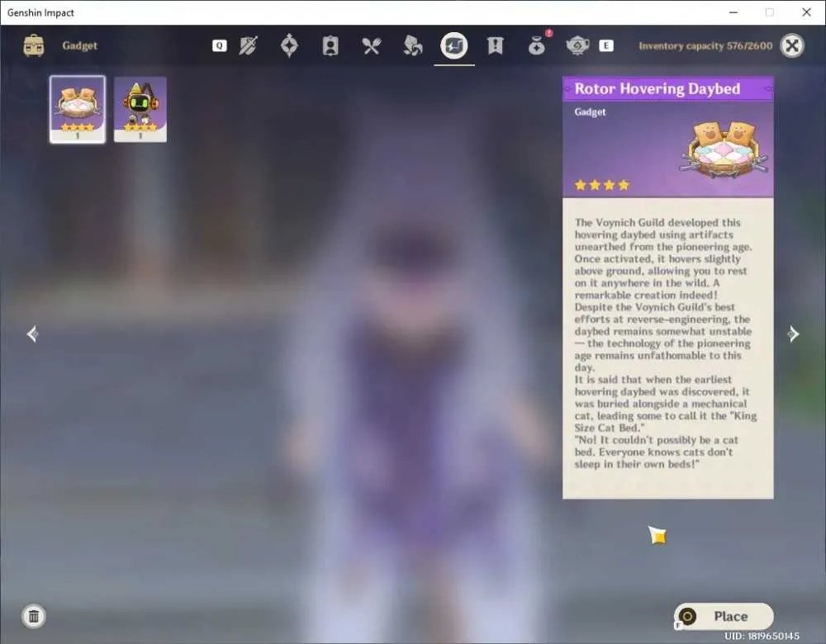Image resolution: width=826 pixels, height=644 pixels.
Task: Click the "UID: 1819650145" text
Action: (762, 636)
